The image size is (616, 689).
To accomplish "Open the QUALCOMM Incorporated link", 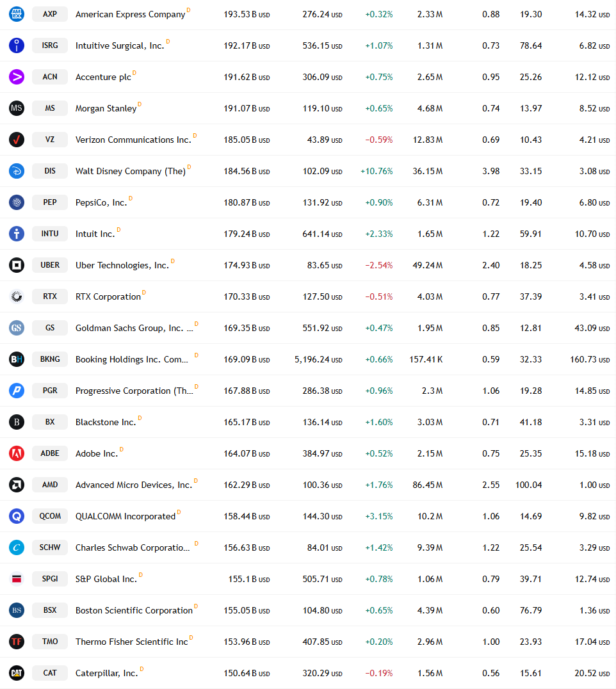I will (126, 516).
